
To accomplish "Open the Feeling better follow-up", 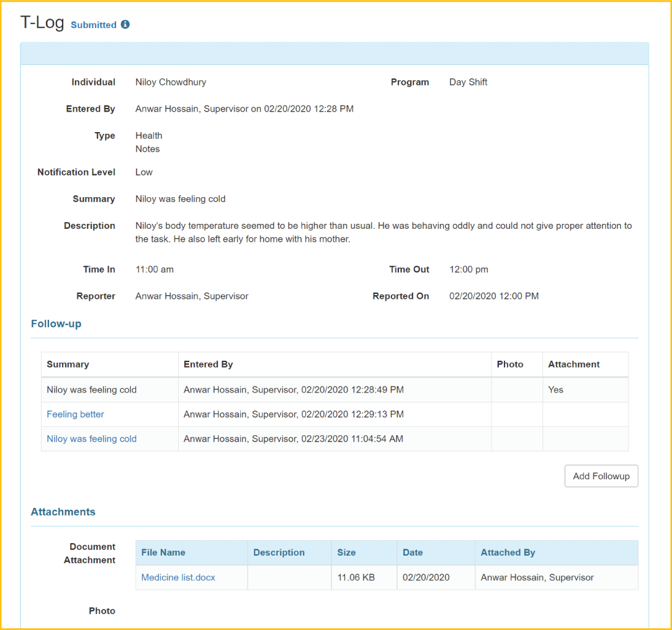I will pyautogui.click(x=76, y=414).
